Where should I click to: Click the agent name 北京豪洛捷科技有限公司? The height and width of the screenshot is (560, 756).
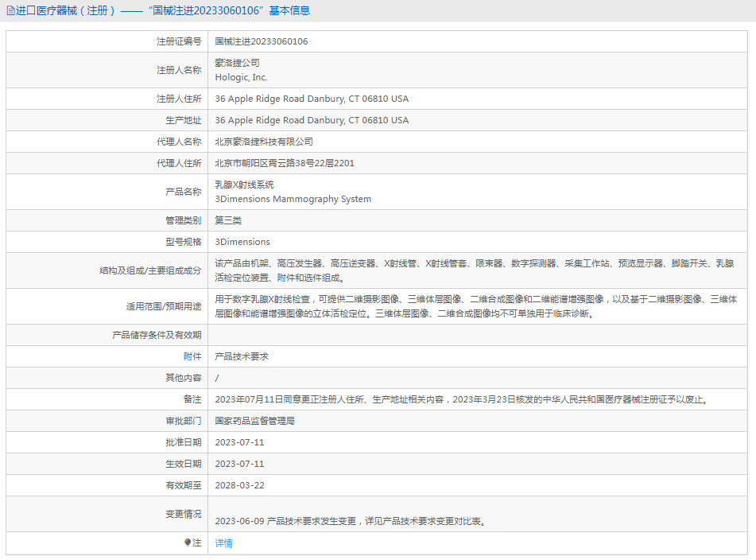click(x=264, y=142)
